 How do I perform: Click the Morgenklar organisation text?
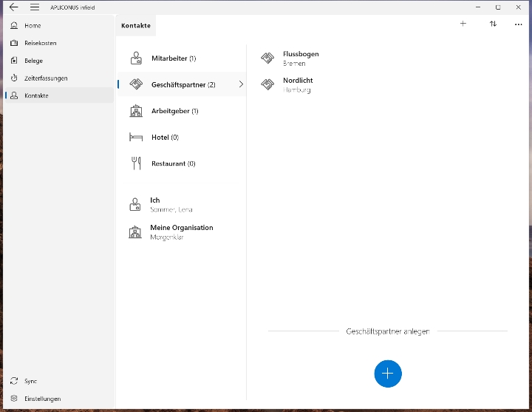pos(167,237)
